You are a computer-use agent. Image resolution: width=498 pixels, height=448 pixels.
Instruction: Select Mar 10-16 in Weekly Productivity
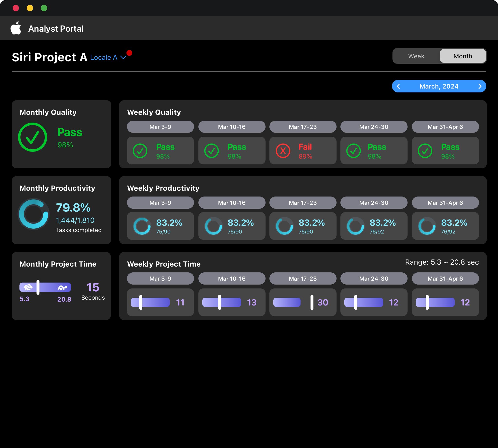(232, 203)
